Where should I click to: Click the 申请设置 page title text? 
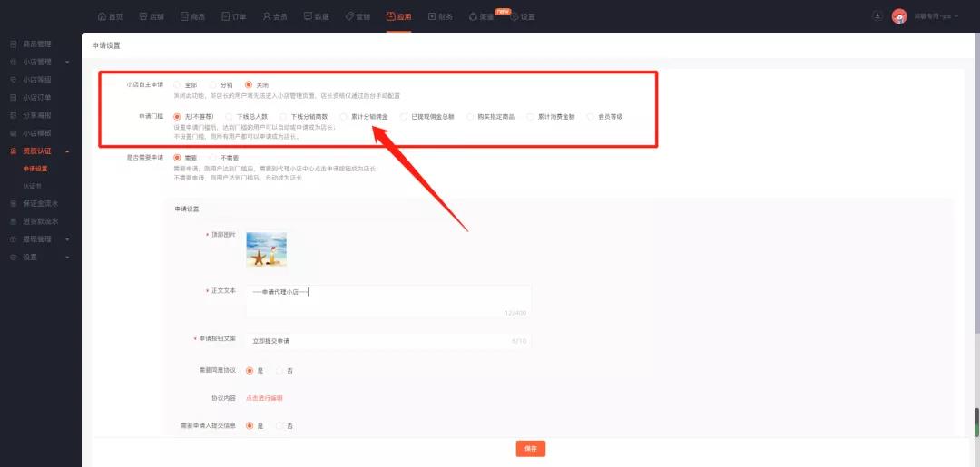(x=105, y=45)
